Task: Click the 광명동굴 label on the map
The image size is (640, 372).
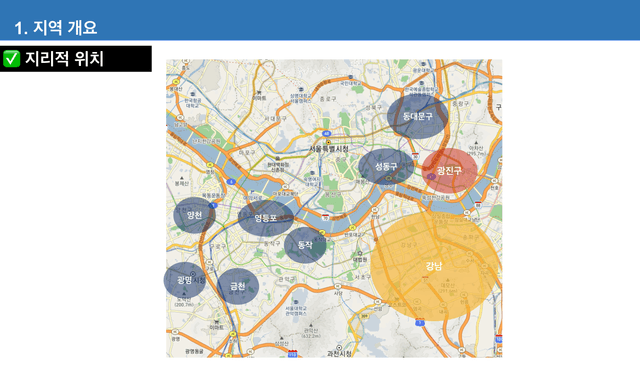Action: click(x=194, y=351)
